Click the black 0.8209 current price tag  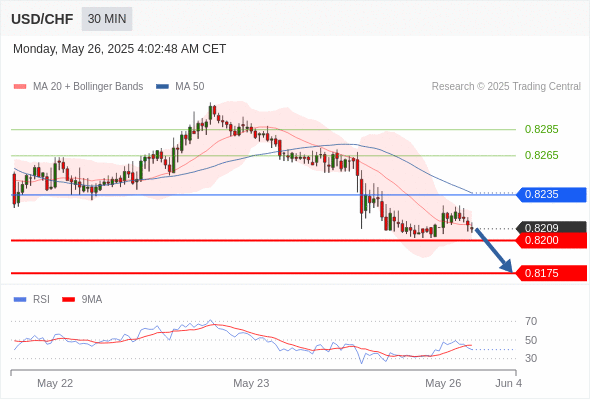(x=551, y=227)
